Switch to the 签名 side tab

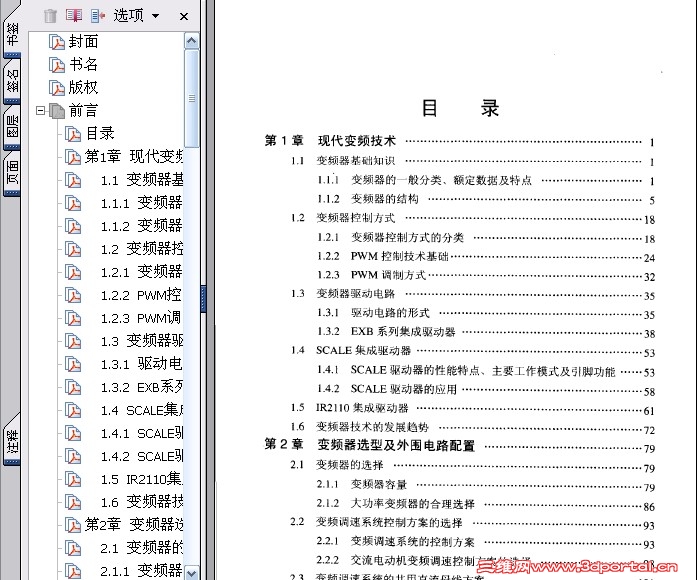[12, 81]
